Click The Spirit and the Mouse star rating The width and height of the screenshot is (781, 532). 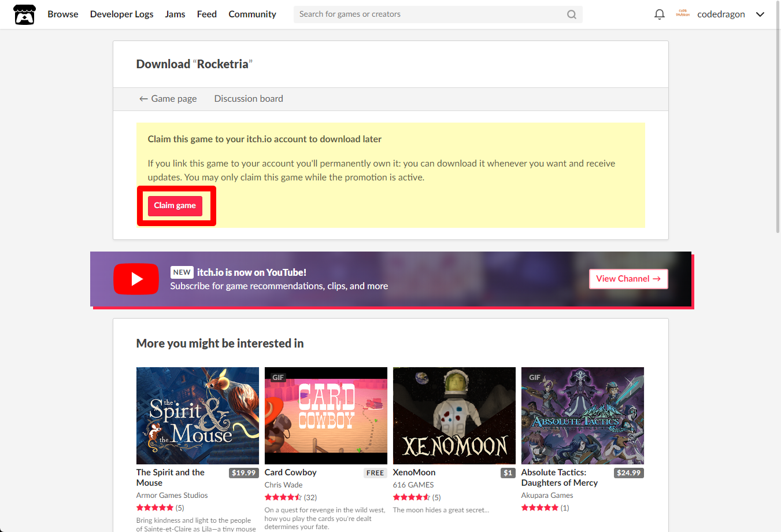[155, 508]
